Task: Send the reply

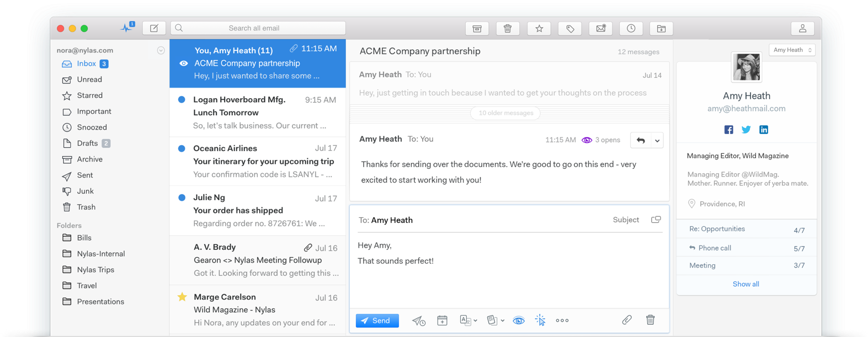Action: (377, 320)
